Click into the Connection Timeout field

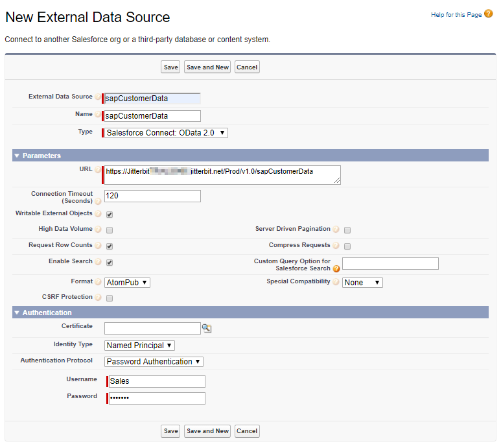[152, 196]
